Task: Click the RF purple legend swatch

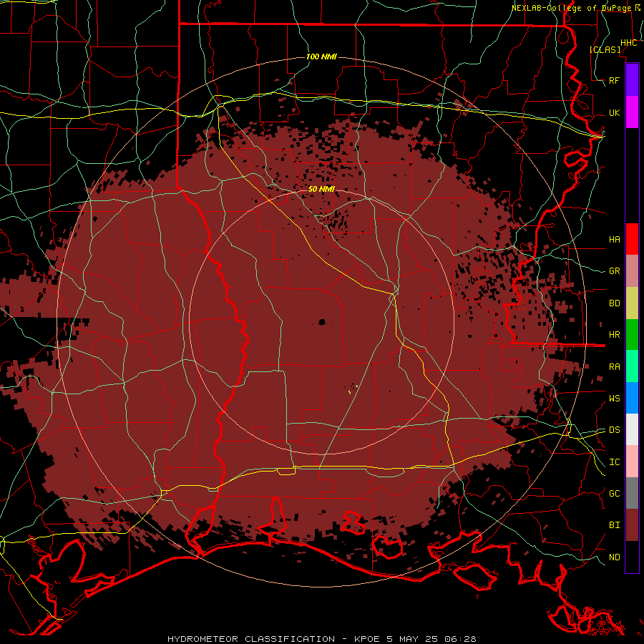Action: 632,80
